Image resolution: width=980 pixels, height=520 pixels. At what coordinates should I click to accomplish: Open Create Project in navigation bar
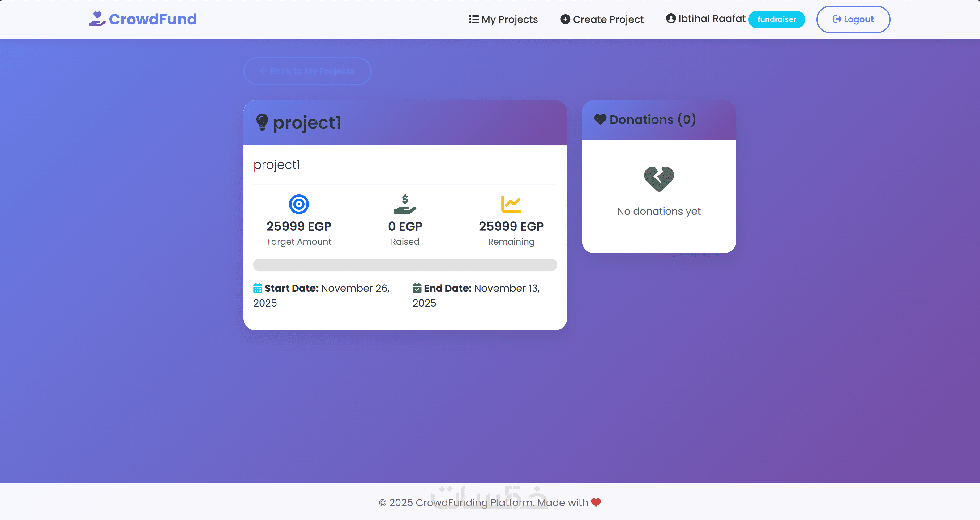tap(602, 19)
